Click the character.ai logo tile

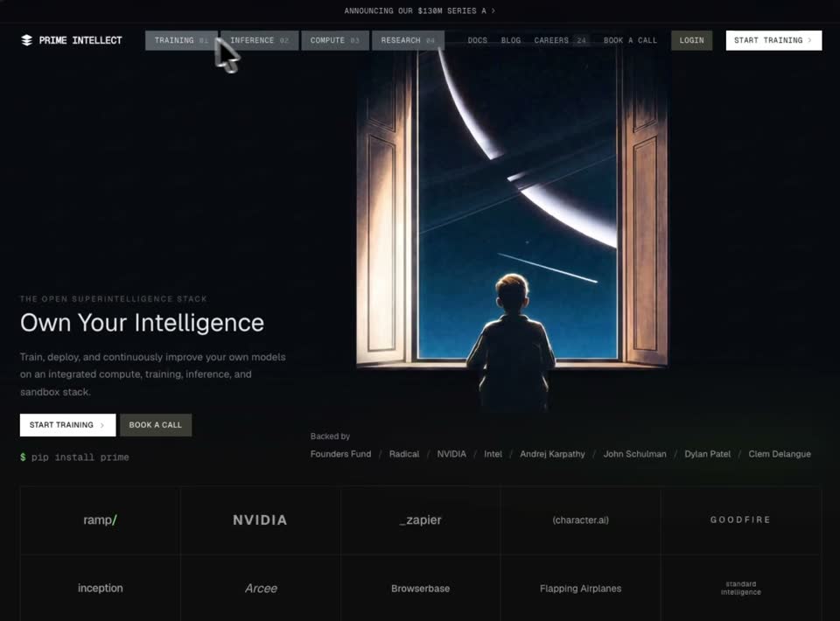(581, 520)
